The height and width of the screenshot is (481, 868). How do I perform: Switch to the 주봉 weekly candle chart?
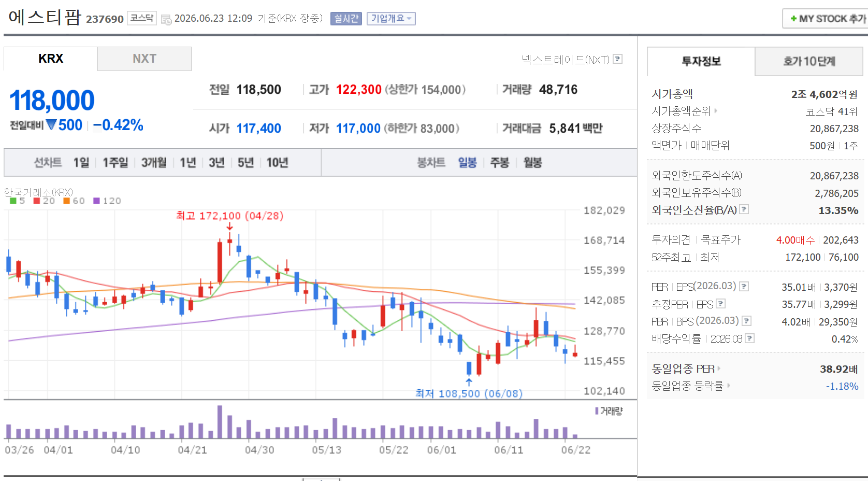click(x=499, y=163)
